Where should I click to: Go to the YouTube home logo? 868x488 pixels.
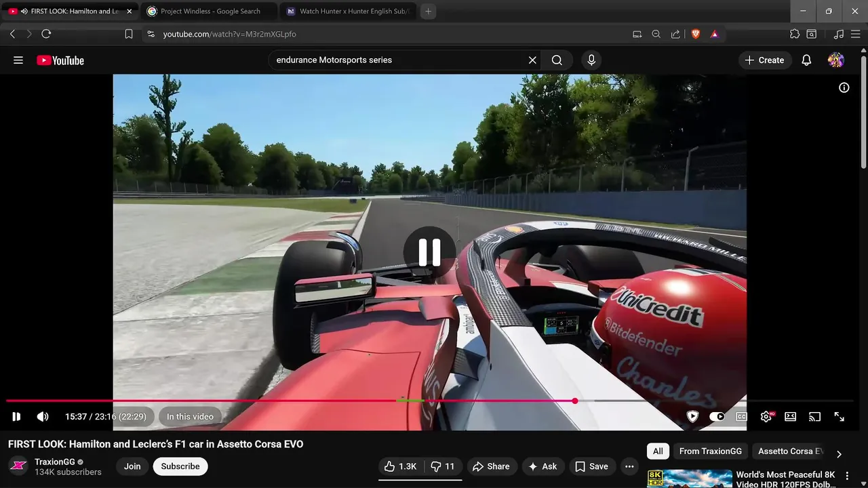(60, 60)
